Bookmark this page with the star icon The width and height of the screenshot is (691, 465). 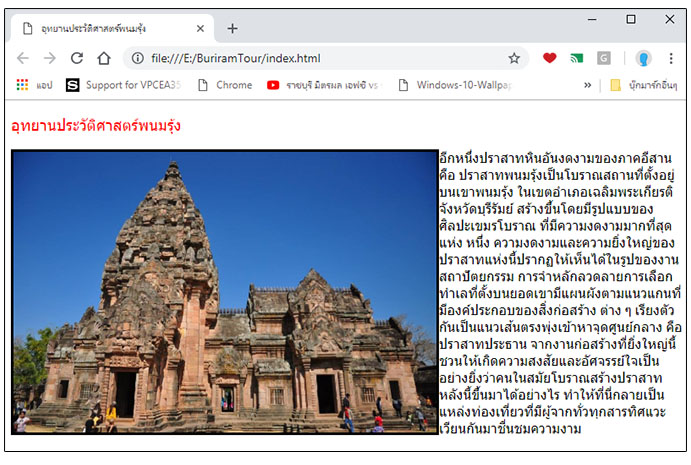(x=514, y=58)
